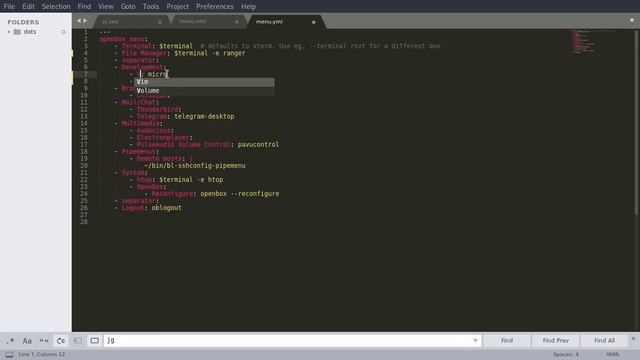Toggle case sensitive search option

[27, 340]
